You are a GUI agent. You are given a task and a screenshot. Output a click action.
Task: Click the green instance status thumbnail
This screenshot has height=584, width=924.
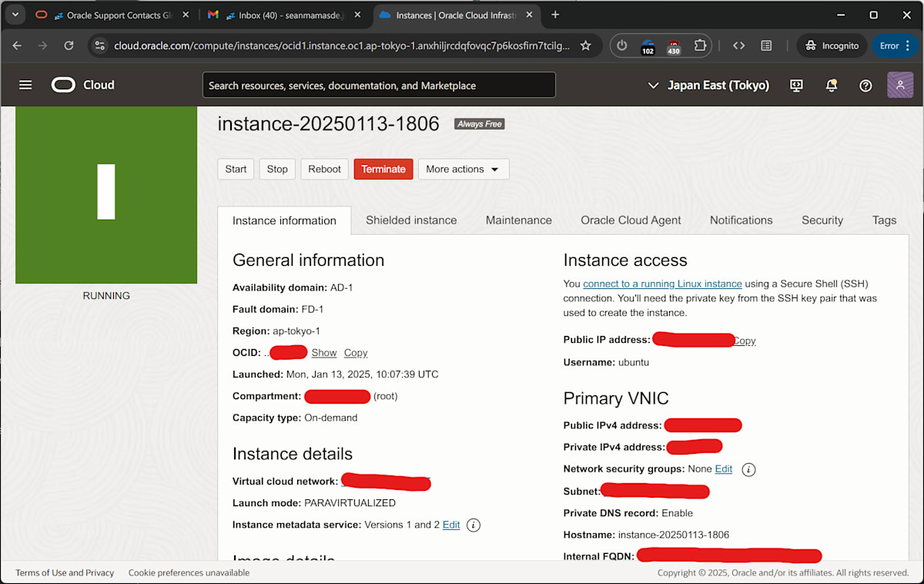click(106, 195)
